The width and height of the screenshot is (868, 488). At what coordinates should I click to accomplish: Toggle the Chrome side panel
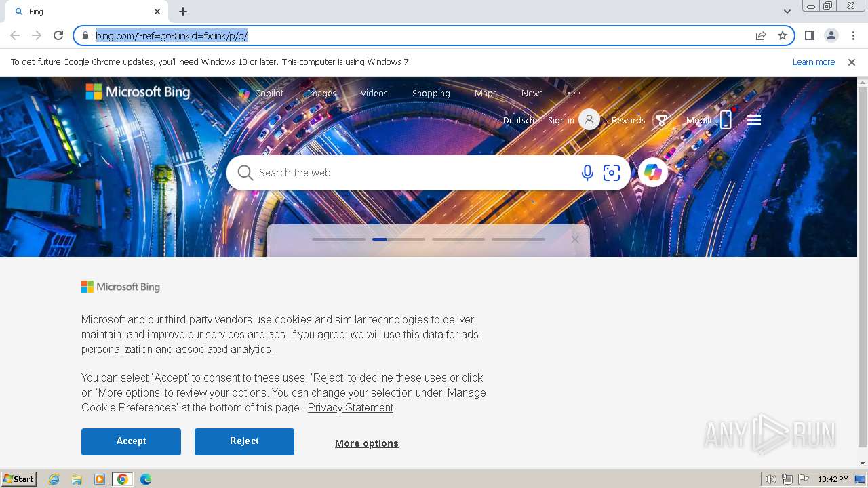click(x=809, y=35)
